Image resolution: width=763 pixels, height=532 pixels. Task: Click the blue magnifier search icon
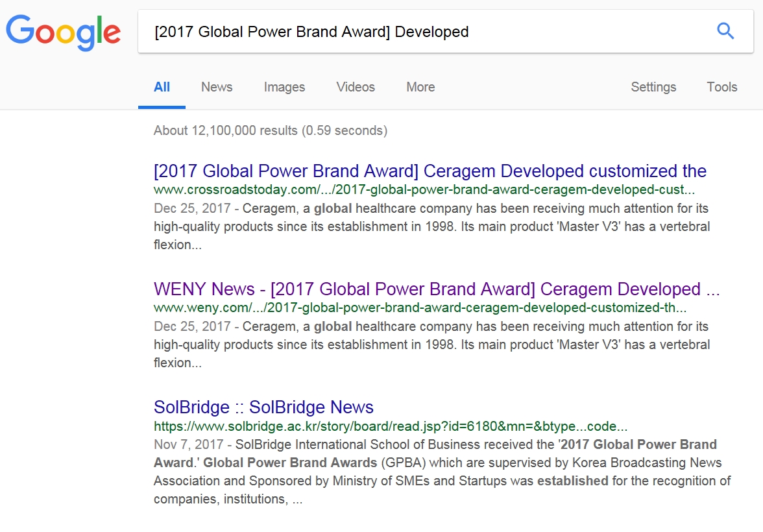coord(725,31)
